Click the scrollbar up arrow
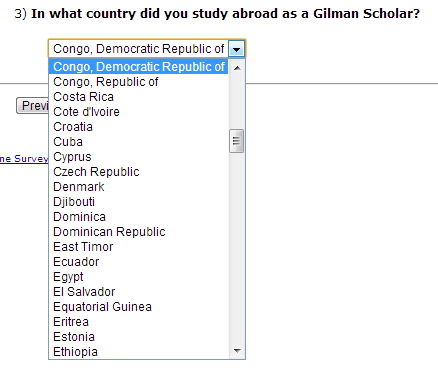438x371 pixels. pyautogui.click(x=237, y=68)
